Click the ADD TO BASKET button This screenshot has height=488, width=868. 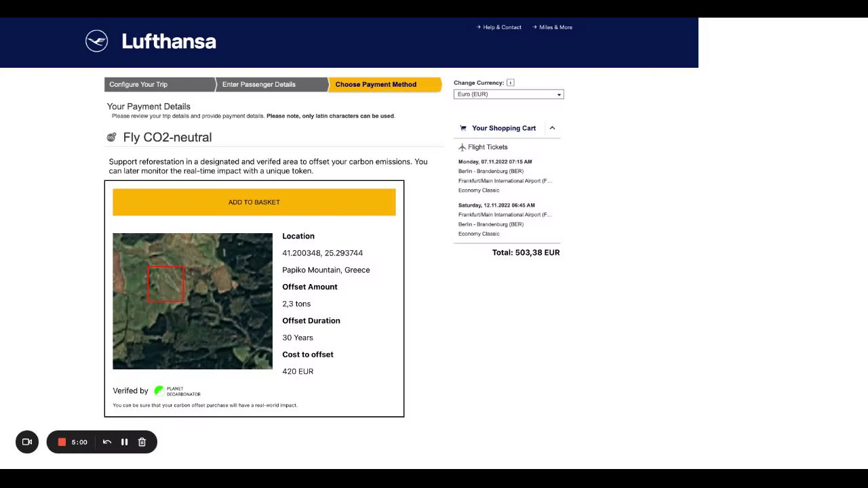click(x=254, y=202)
